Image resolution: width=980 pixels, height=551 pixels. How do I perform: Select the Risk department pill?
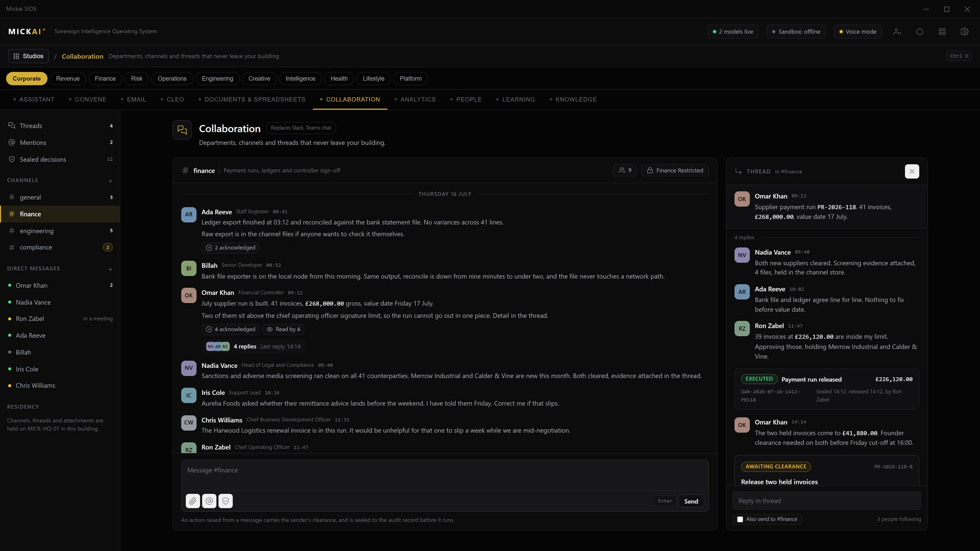click(137, 78)
